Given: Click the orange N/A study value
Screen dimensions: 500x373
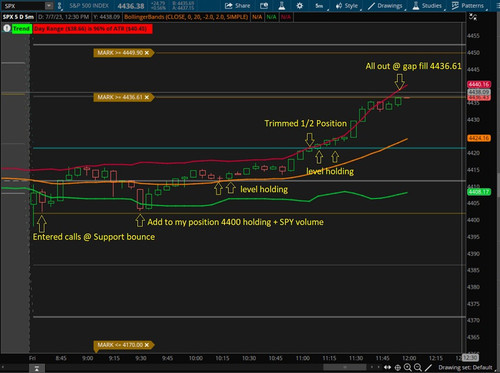Looking at the screenshot, I should point(257,17).
